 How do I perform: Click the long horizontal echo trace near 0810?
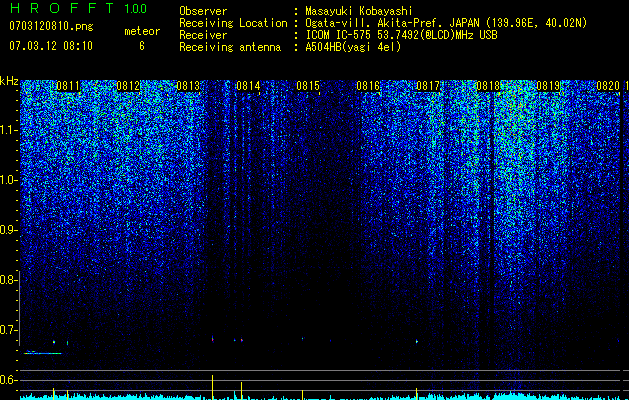[x=43, y=353]
